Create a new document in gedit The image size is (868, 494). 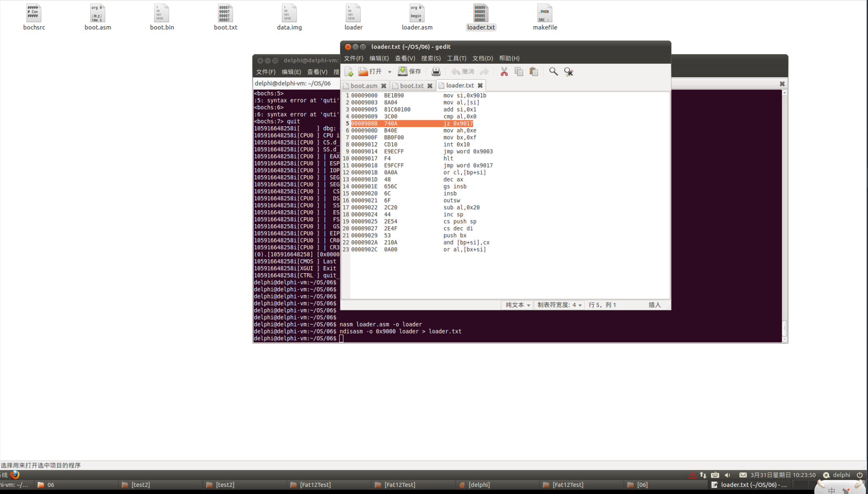point(349,72)
